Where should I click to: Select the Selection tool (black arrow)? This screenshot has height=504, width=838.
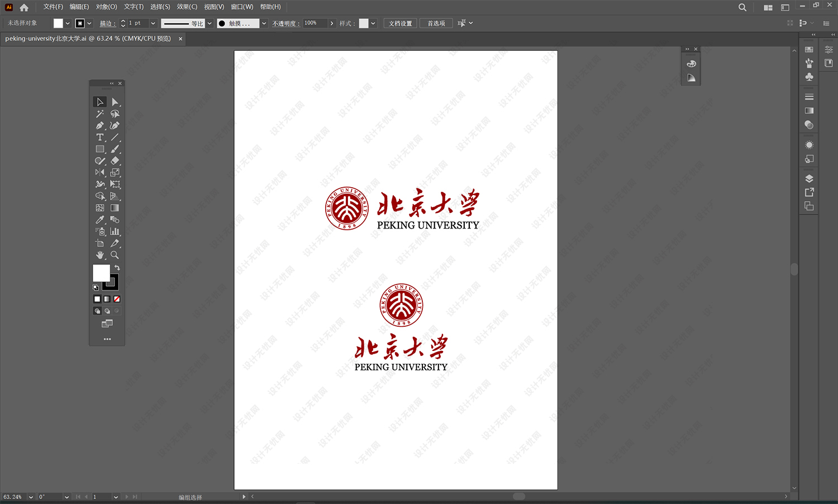(x=100, y=102)
